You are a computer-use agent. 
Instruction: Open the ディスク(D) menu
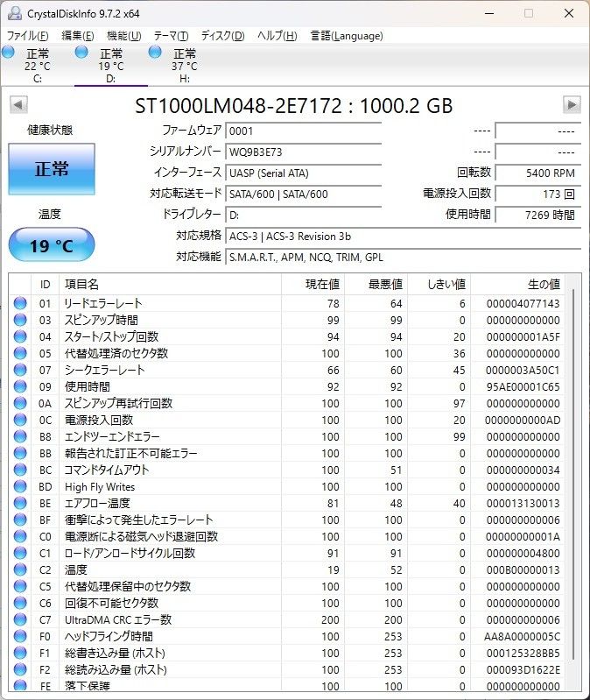pos(222,36)
